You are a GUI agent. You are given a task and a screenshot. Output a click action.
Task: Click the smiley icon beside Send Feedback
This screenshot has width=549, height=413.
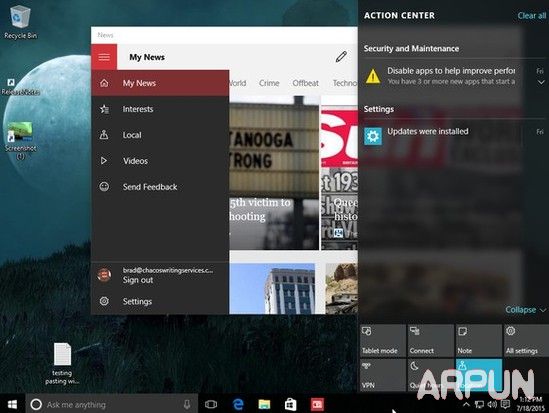[104, 187]
